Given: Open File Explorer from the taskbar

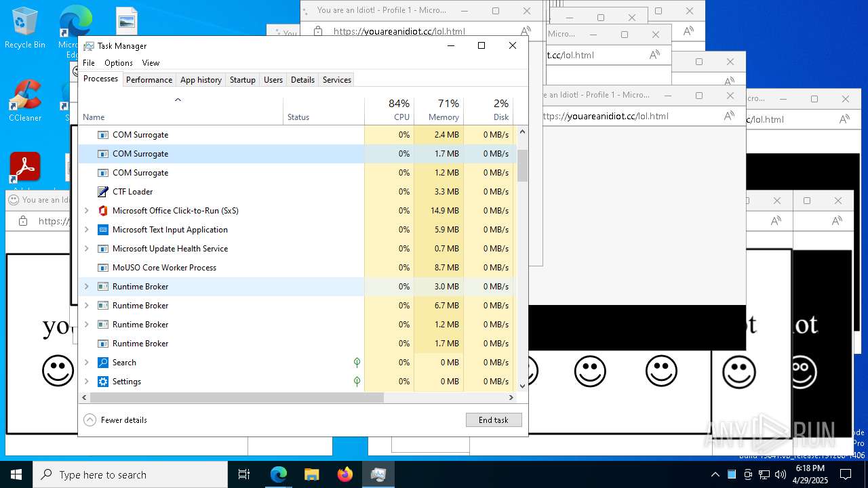Looking at the screenshot, I should point(312,474).
